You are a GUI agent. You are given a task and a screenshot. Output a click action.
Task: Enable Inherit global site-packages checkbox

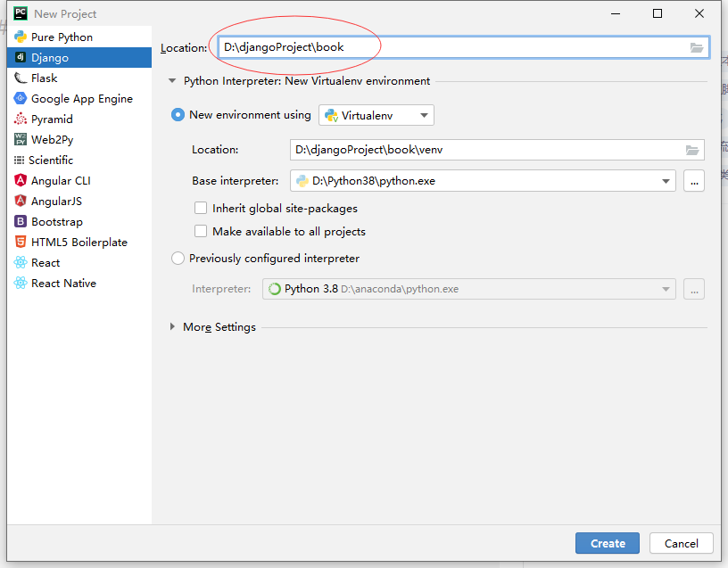(201, 208)
